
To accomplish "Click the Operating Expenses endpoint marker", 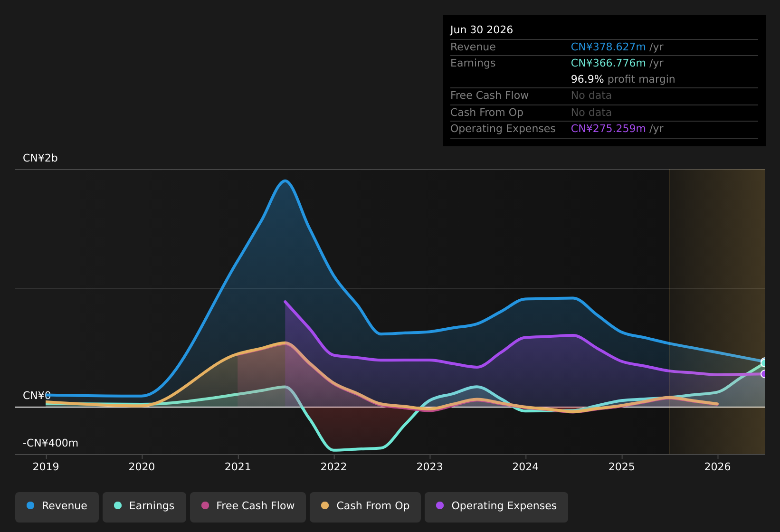I will point(764,374).
